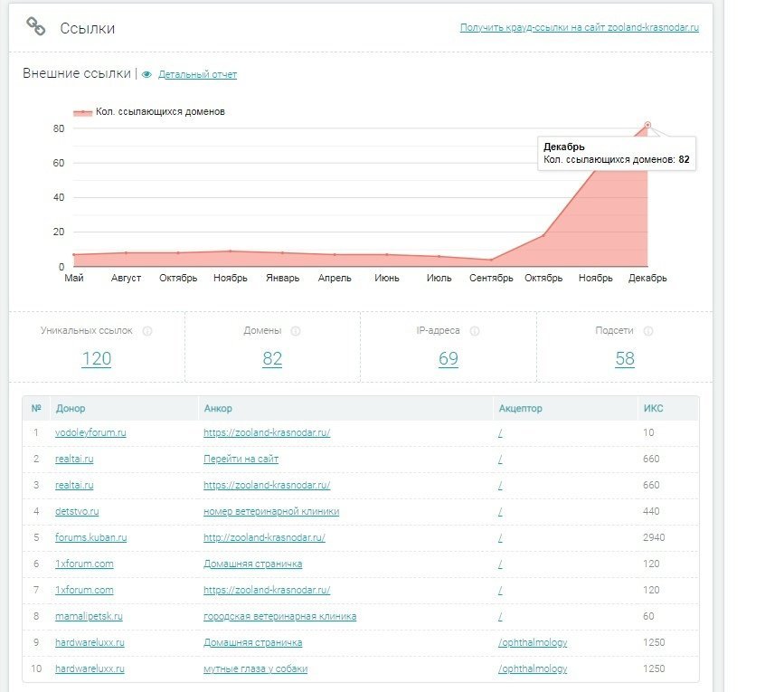The image size is (784, 692).
Task: Click the second Октябрь data point near 18
Action: 543,235
